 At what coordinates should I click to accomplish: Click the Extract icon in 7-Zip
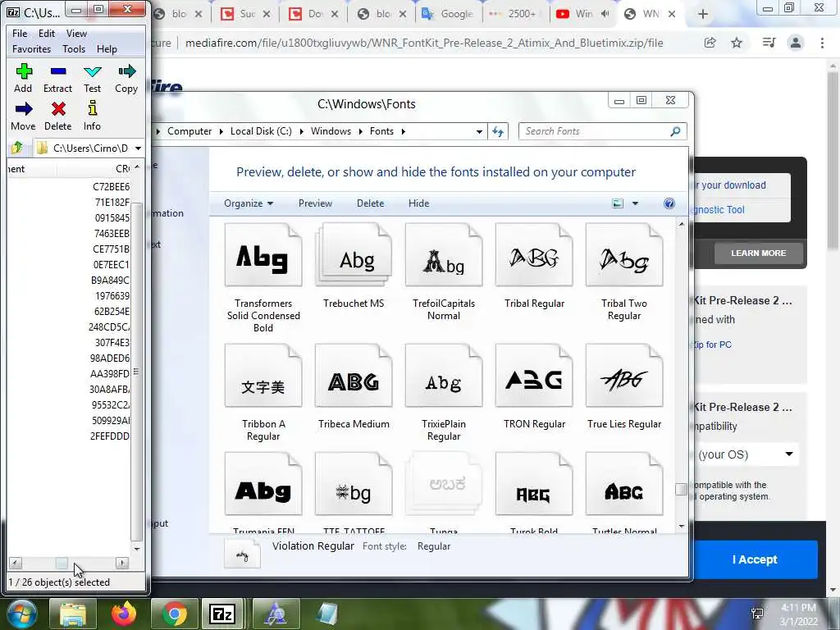(58, 71)
